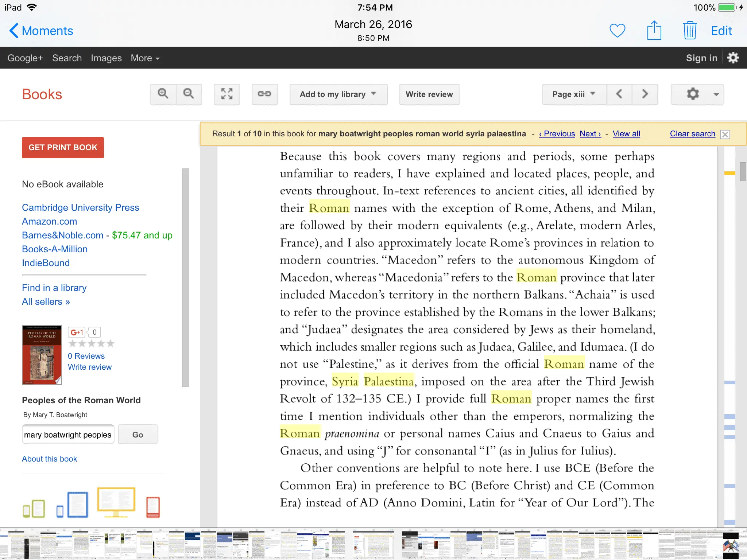Click the zoom out magnifier icon

(x=189, y=94)
